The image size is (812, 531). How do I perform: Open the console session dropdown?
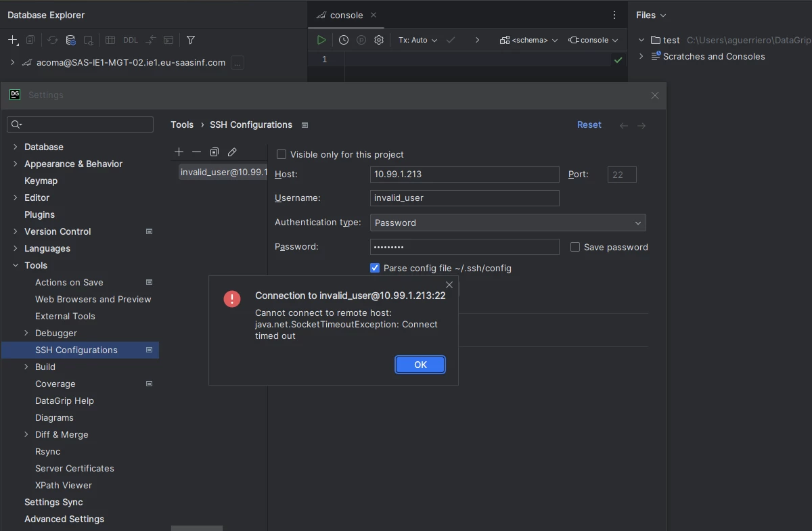pyautogui.click(x=593, y=40)
